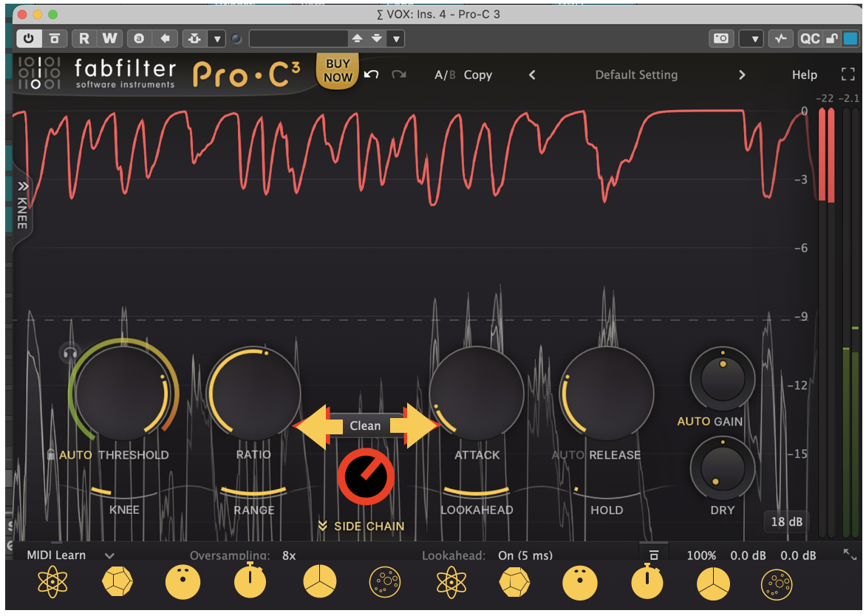Image resolution: width=866 pixels, height=616 pixels.
Task: Click the resize arrows icon at bottom corner
Action: tap(850, 554)
